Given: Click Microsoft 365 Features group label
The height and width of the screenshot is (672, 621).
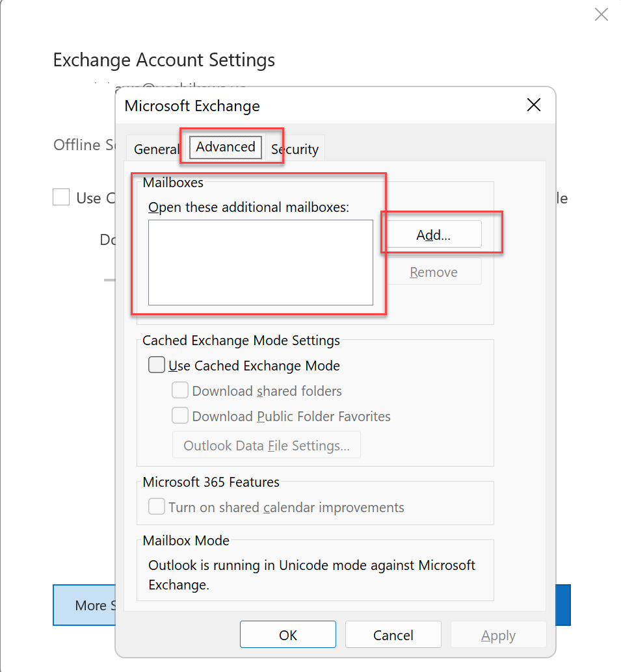Looking at the screenshot, I should click(x=211, y=482).
